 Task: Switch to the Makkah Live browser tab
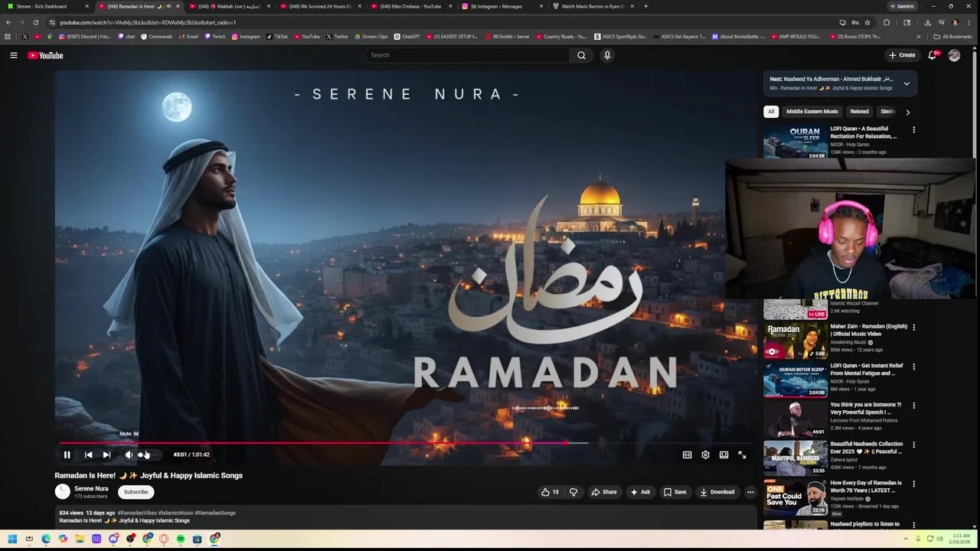click(x=230, y=6)
